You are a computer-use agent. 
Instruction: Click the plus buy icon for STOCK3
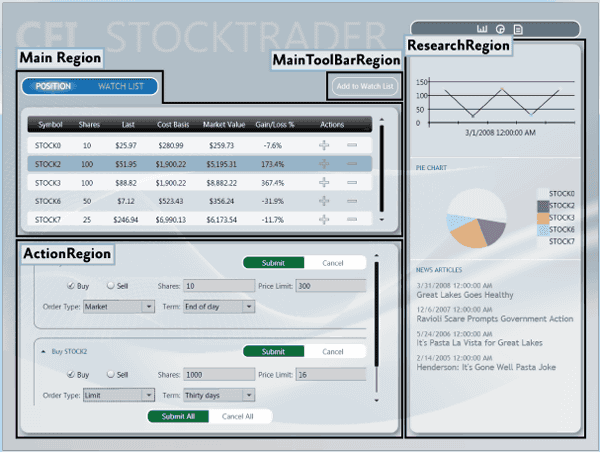pyautogui.click(x=324, y=182)
